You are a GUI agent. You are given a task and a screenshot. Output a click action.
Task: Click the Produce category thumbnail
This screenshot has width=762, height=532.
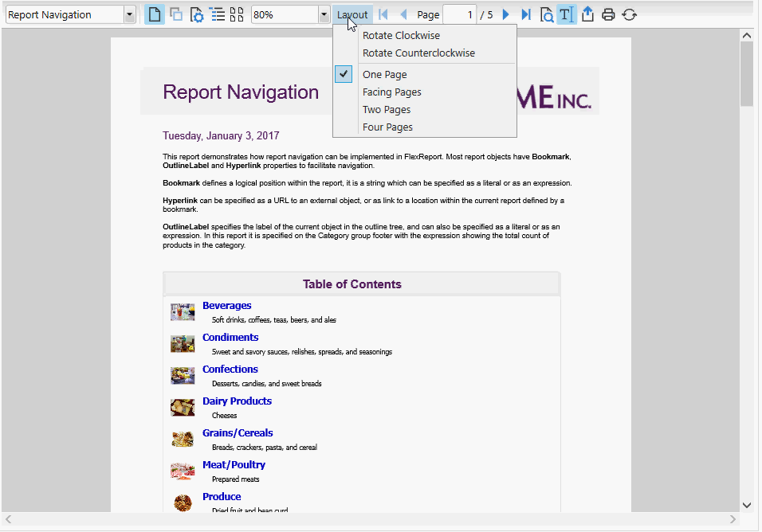pos(183,503)
